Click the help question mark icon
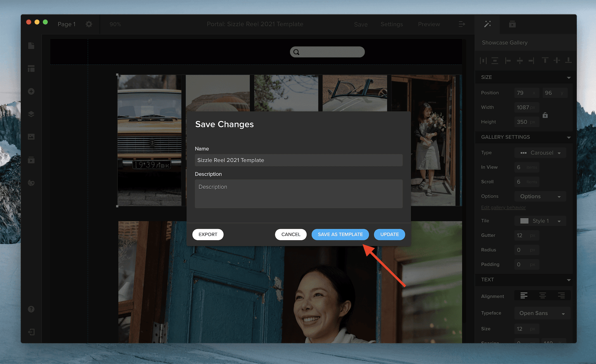The width and height of the screenshot is (596, 364). 31,309
